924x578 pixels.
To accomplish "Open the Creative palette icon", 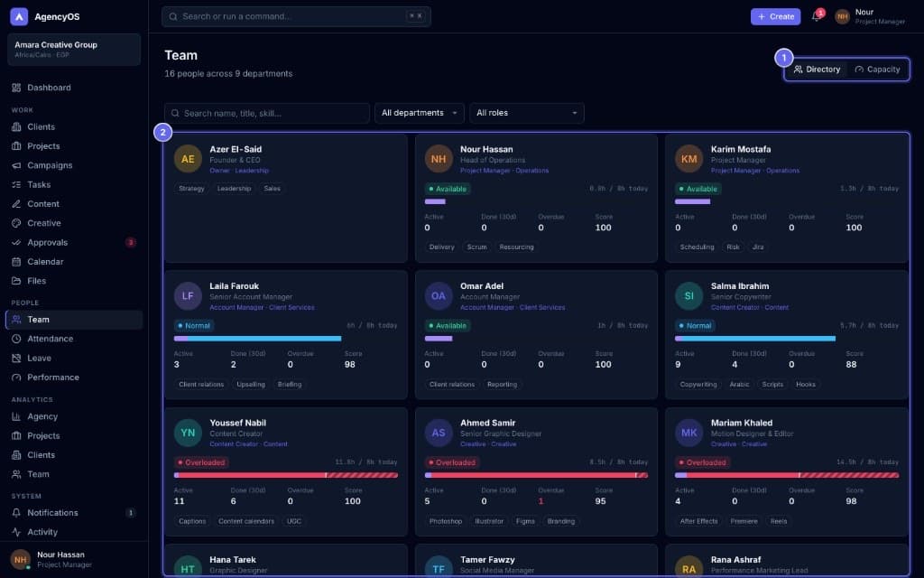I will click(x=16, y=223).
